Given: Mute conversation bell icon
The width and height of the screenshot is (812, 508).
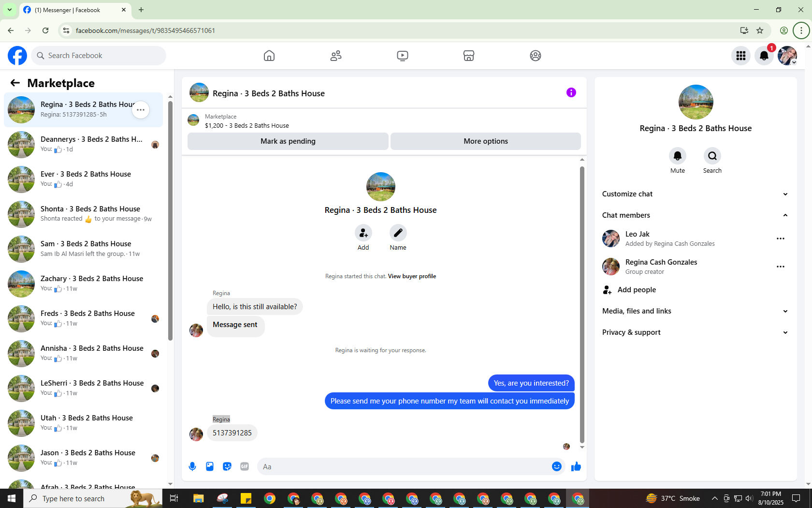Looking at the screenshot, I should [678, 156].
